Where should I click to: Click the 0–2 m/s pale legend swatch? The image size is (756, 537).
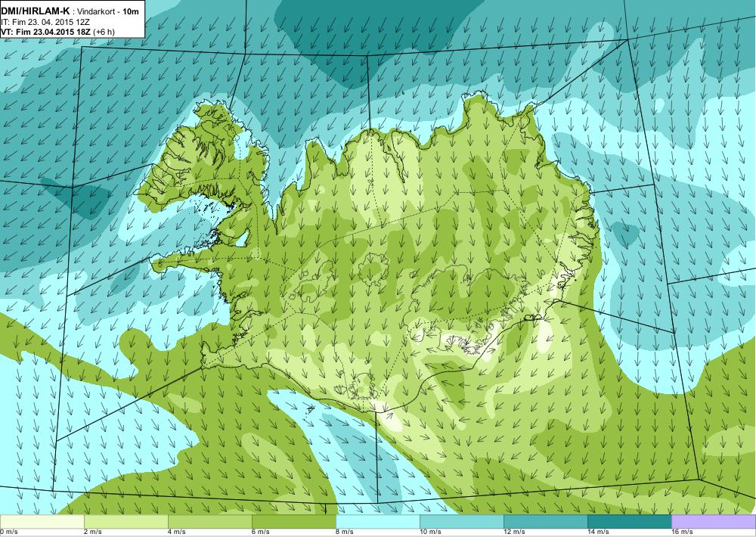pyautogui.click(x=42, y=522)
